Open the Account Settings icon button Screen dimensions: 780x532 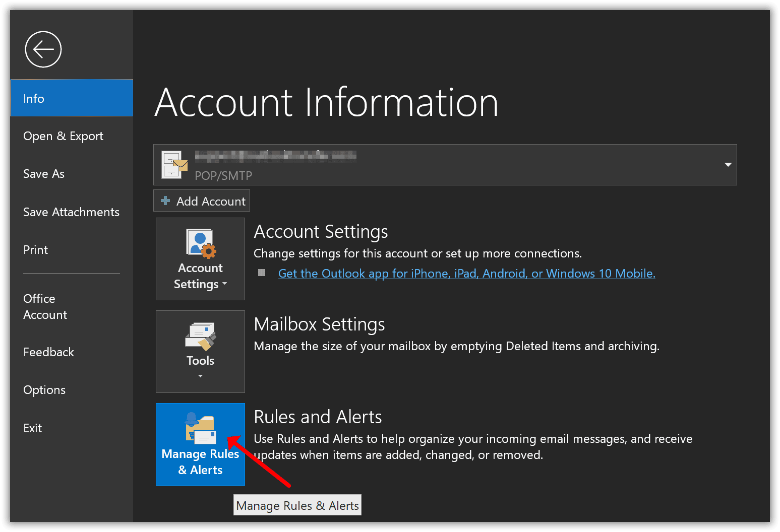200,259
